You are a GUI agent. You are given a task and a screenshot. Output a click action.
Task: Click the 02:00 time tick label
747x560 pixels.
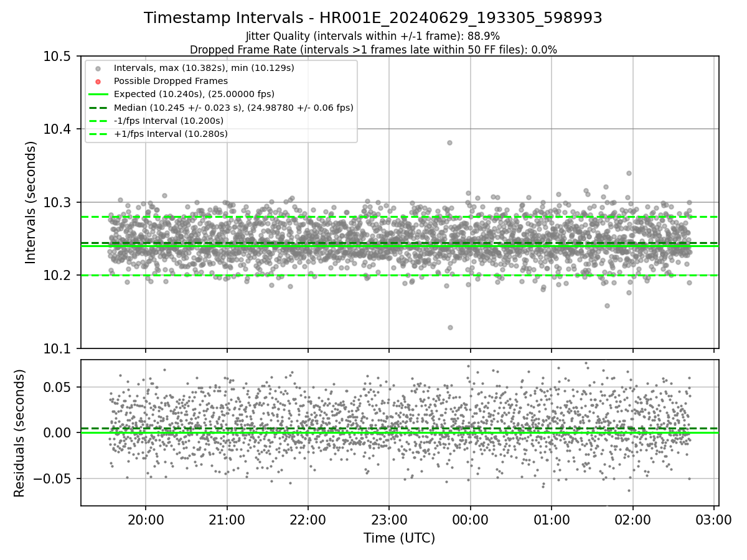[633, 521]
